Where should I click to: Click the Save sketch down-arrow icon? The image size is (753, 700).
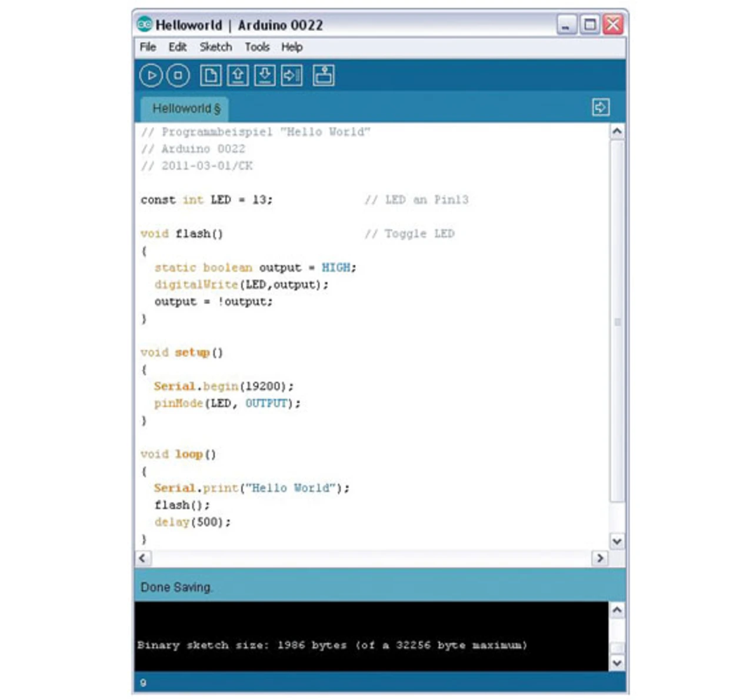(265, 75)
